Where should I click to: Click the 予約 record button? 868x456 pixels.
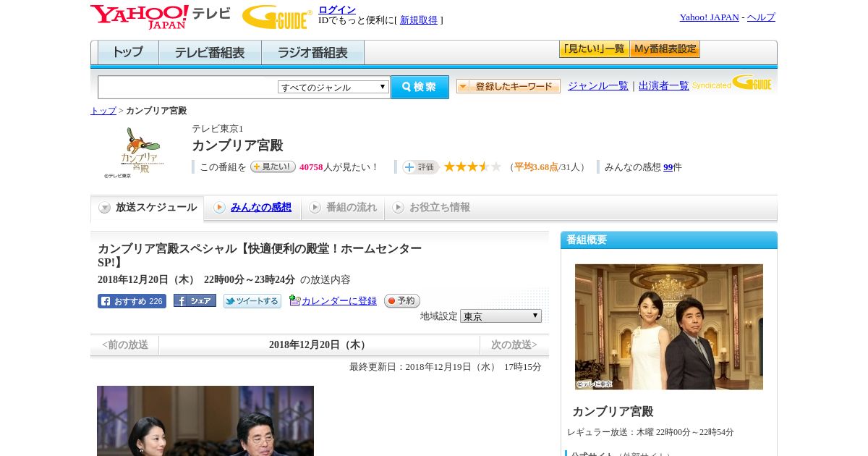[402, 300]
